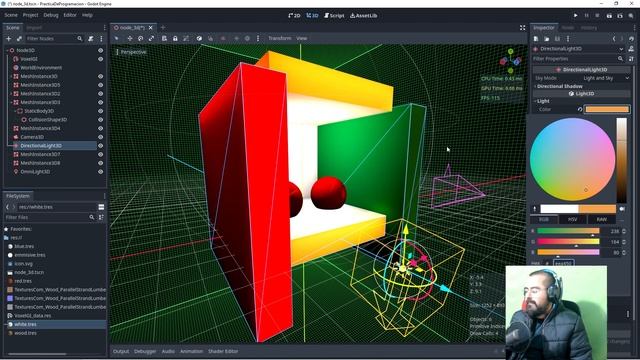640x360 pixels.
Task: Toggle FileSystem split view mode icon
Action: 101,207
